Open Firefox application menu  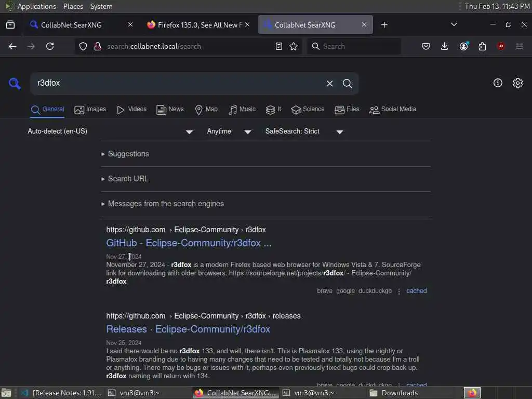tap(520, 46)
